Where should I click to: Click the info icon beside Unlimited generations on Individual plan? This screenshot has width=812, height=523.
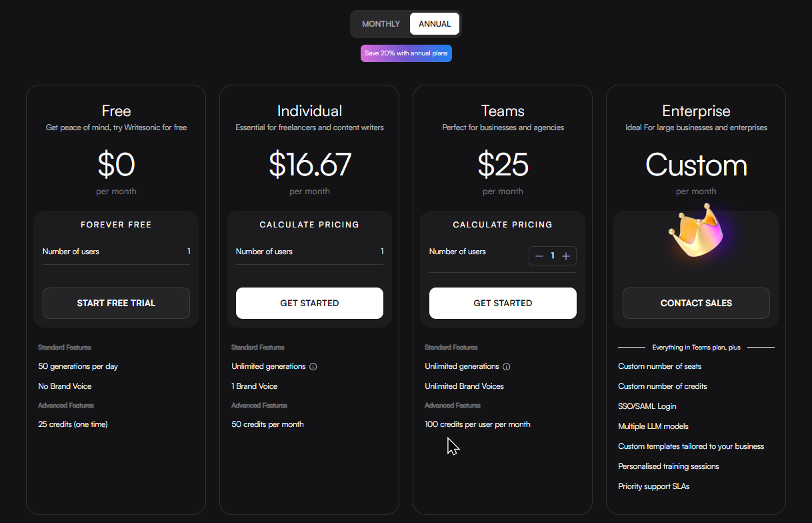313,366
